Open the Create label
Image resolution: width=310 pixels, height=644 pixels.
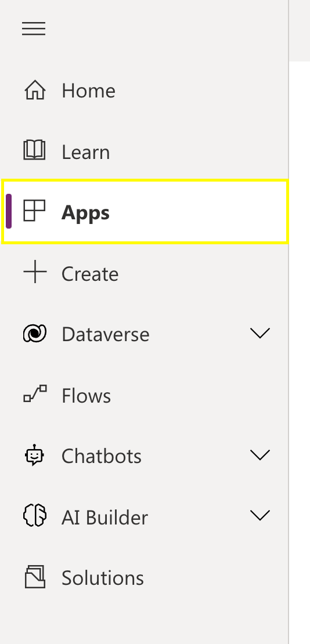(x=90, y=274)
